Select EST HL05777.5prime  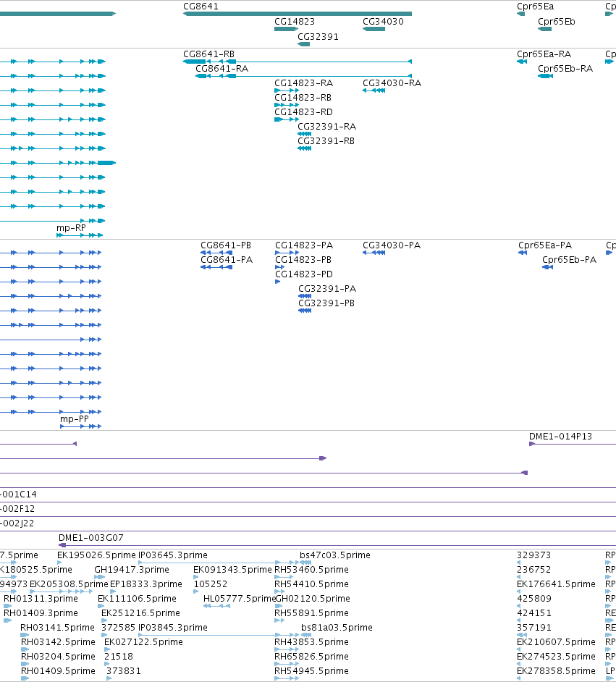pos(216,606)
